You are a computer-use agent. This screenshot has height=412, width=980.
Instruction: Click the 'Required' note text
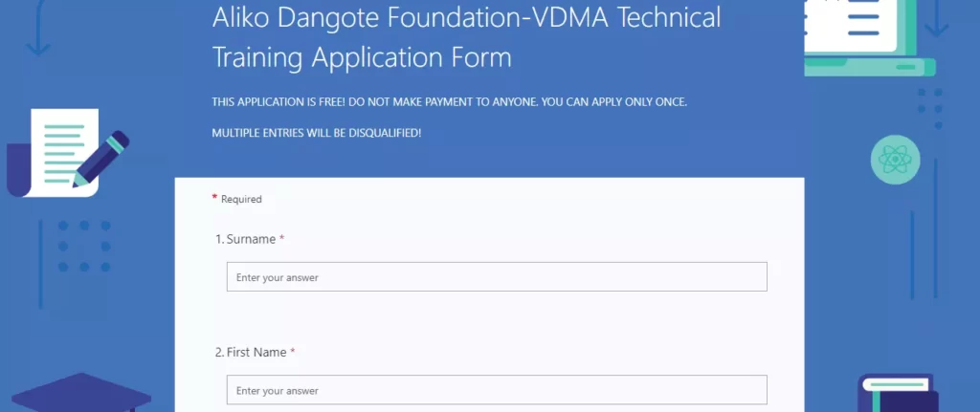[x=241, y=199]
